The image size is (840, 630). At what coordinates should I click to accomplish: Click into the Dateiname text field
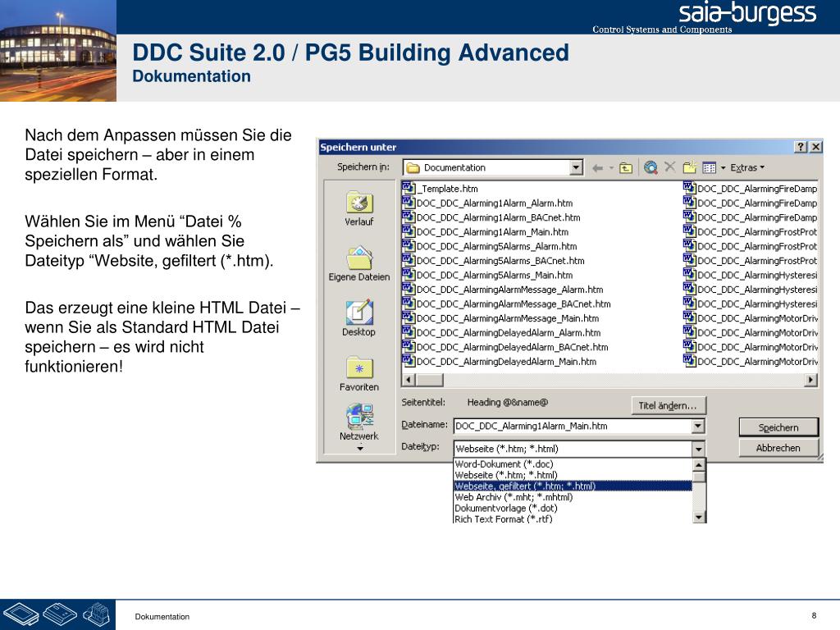point(573,427)
